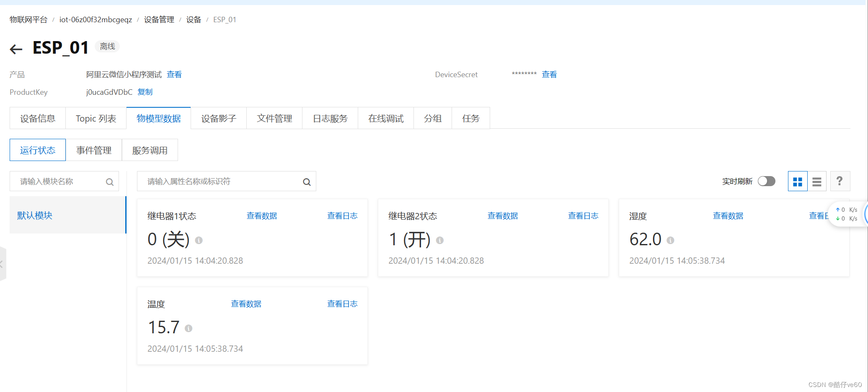Click the info icon beside 继电器1状态 value
The width and height of the screenshot is (868, 392).
coord(199,240)
